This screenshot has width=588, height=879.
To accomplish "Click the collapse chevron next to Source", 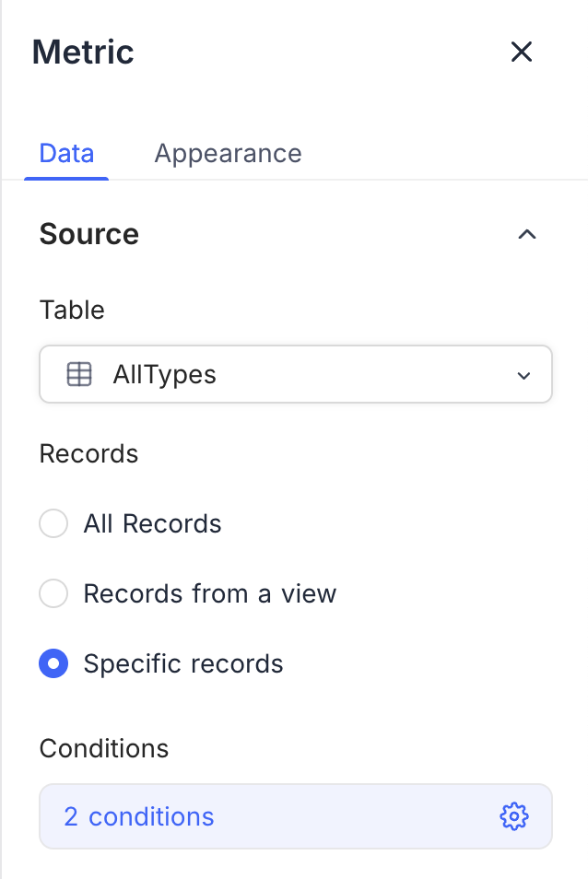I will [526, 235].
